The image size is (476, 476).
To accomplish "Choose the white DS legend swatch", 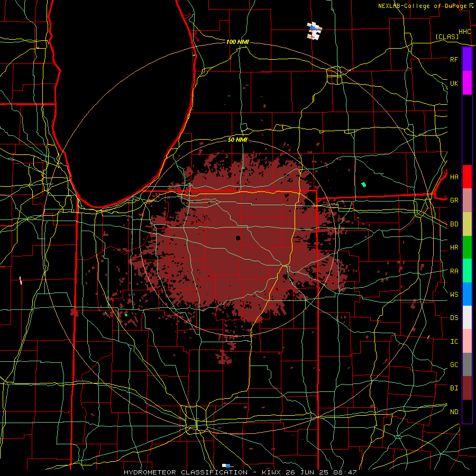I will coord(467,317).
